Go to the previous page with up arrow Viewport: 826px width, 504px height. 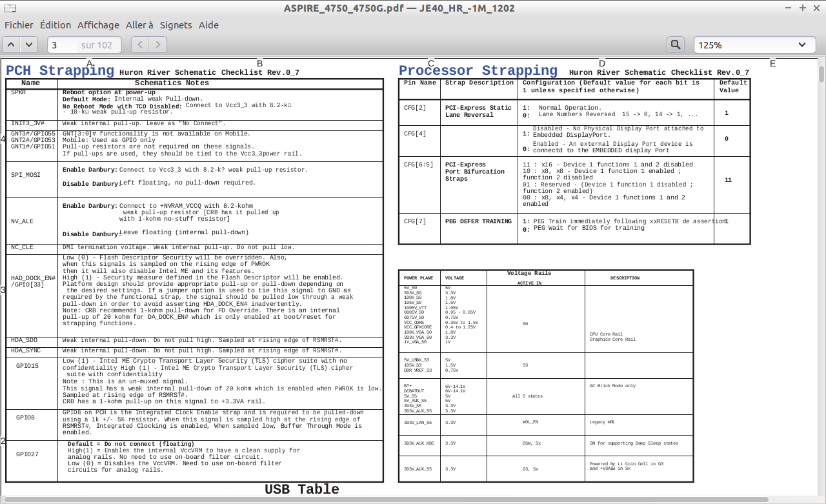(12, 45)
